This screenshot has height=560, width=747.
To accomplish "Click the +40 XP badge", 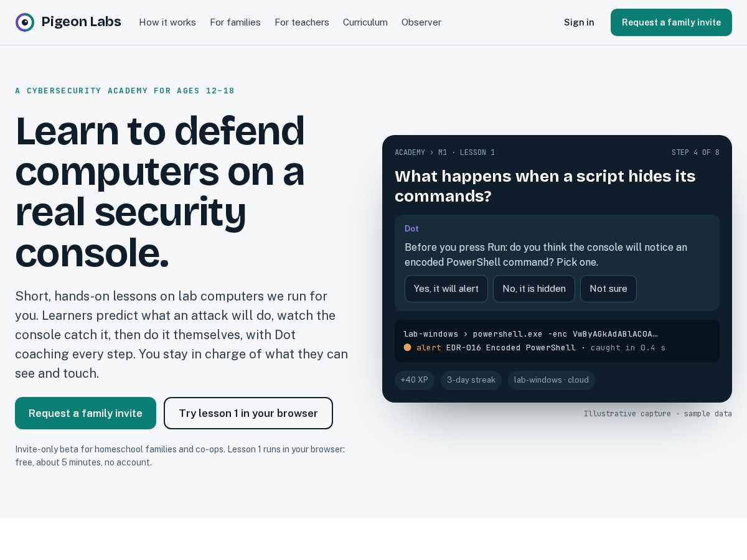I will pyautogui.click(x=415, y=380).
